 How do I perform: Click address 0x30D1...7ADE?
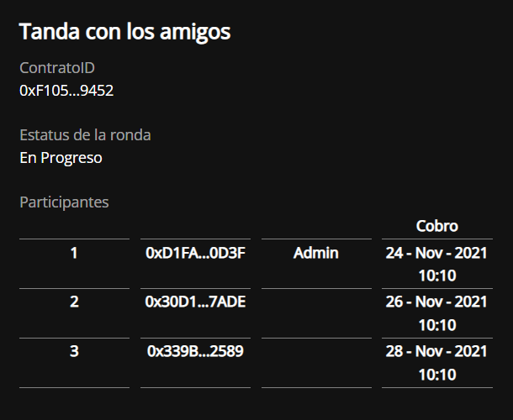click(195, 302)
